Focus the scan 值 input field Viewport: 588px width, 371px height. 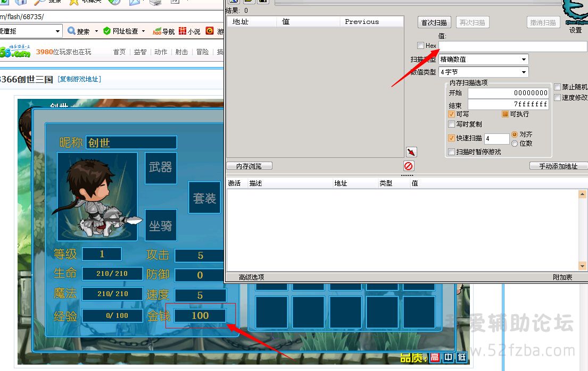point(512,46)
